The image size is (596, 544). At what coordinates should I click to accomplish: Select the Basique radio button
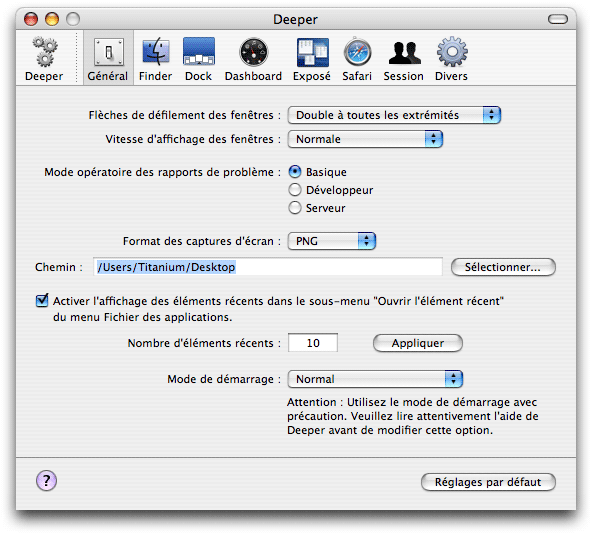pos(295,172)
